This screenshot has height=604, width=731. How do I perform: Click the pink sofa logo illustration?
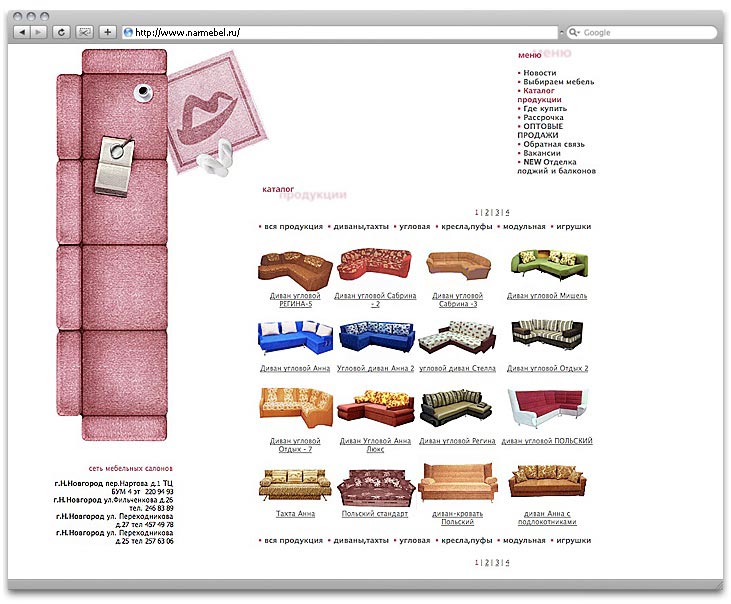(112, 245)
